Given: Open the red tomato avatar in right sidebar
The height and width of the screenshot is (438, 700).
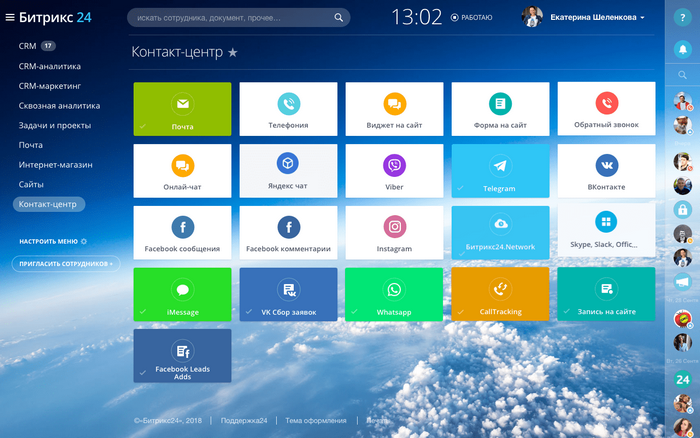Looking at the screenshot, I should [682, 319].
